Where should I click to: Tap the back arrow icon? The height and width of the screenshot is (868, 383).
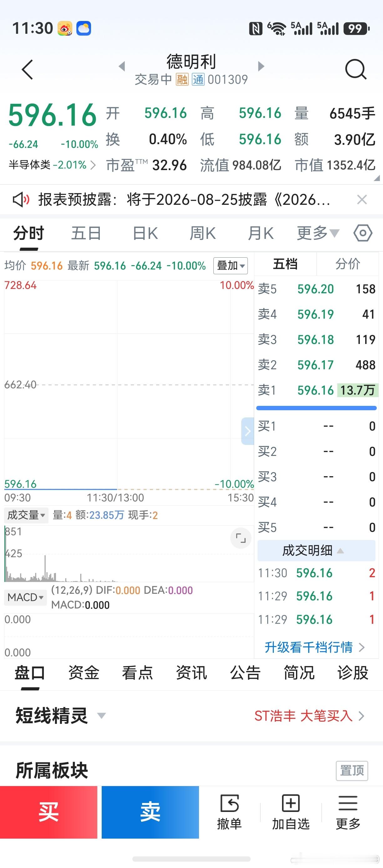(27, 70)
